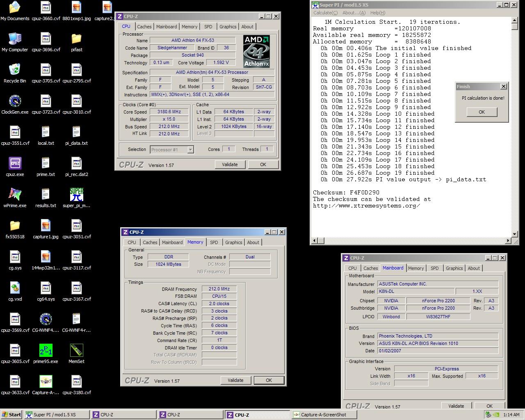The height and width of the screenshot is (420, 525).
Task: Click the Checksum F4F0D290 line in Super PI
Action: pos(346,192)
